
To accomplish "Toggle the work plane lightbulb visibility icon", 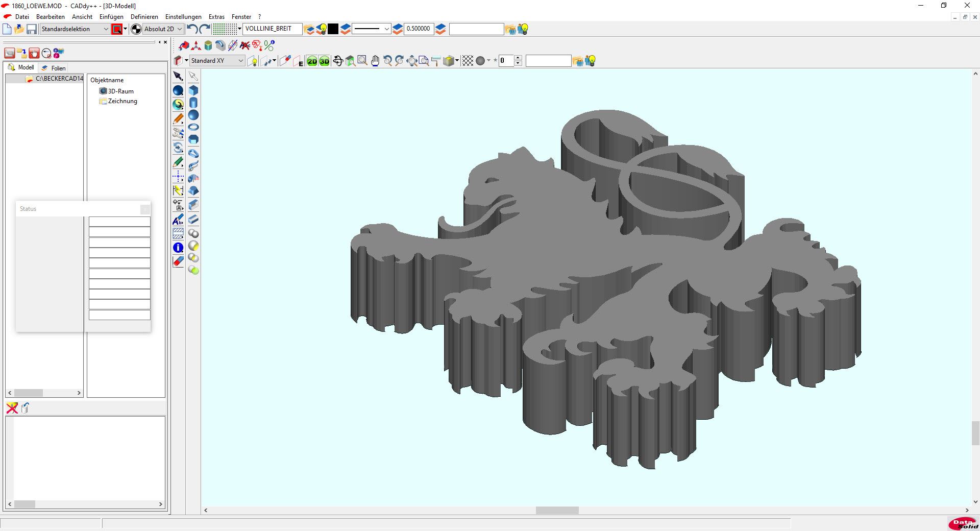I will click(x=252, y=61).
